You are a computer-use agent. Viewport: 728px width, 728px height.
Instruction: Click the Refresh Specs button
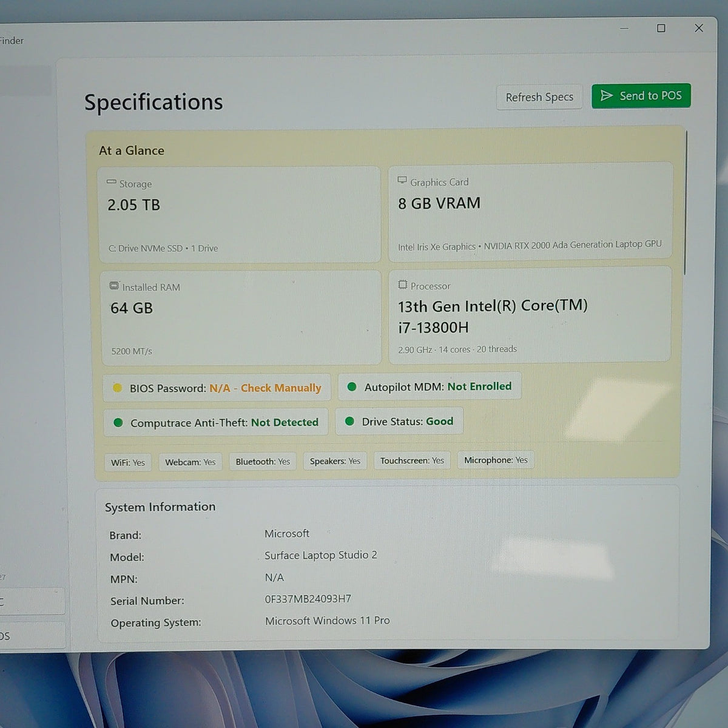[x=539, y=97]
